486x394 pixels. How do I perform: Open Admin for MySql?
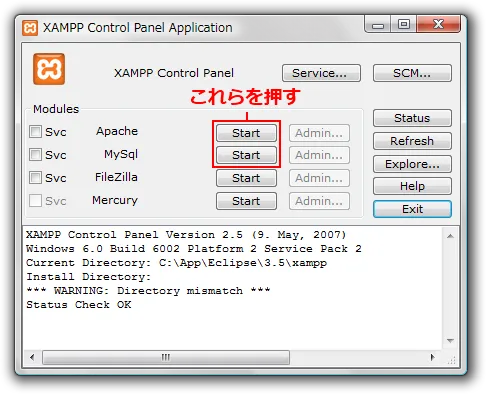point(319,155)
